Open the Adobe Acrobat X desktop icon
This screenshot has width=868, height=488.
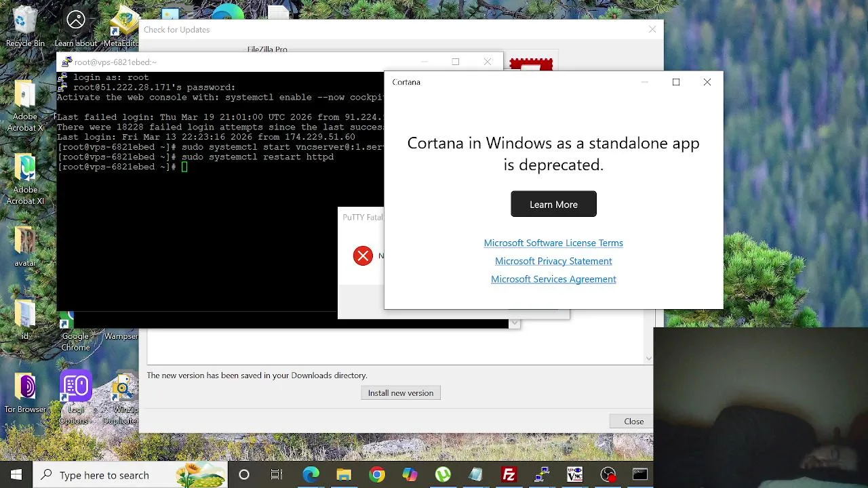point(25,105)
